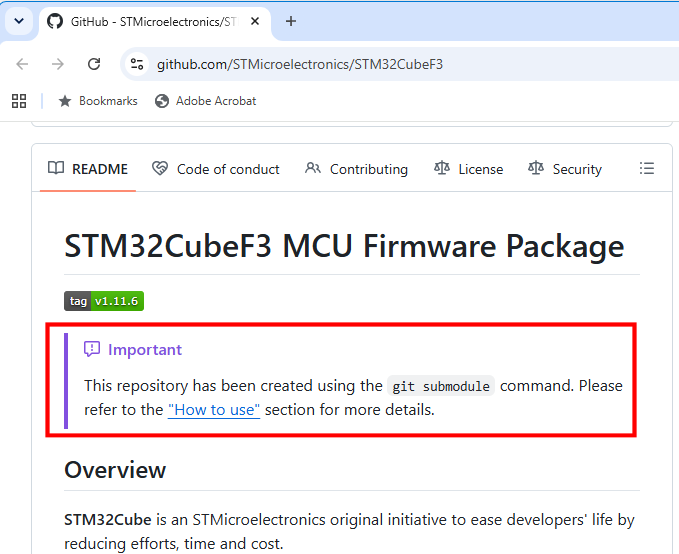Open the License tab
Image resolution: width=679 pixels, height=554 pixels.
(x=469, y=169)
